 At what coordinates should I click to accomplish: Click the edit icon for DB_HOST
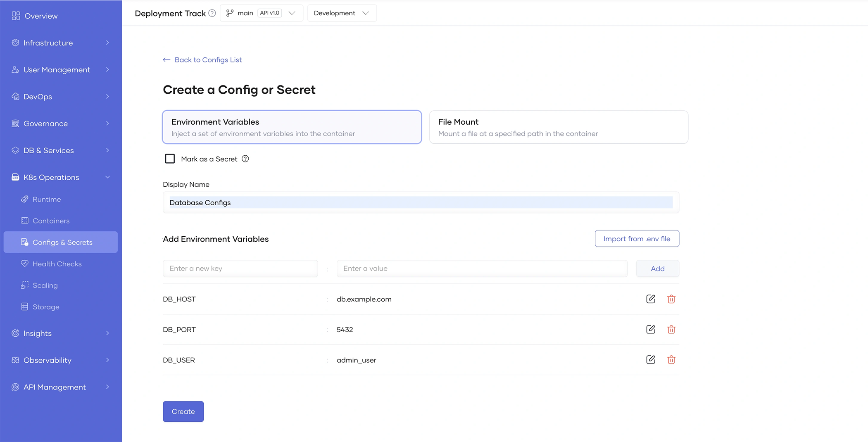650,299
